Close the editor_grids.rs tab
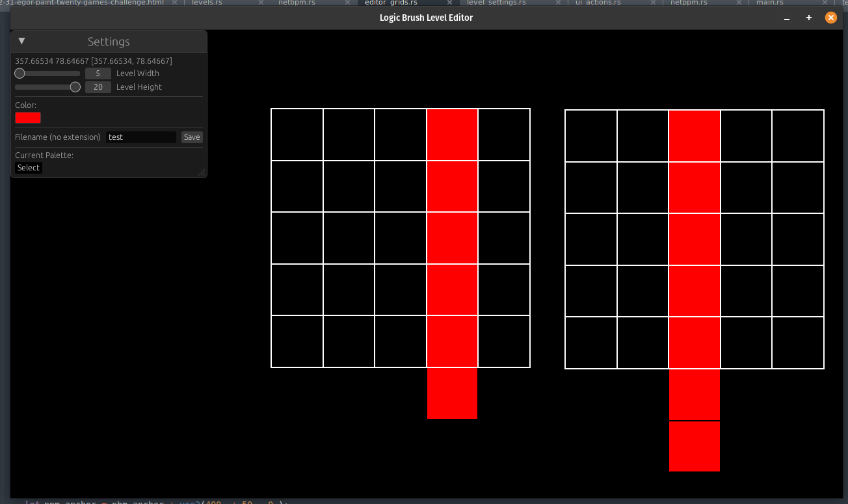The height and width of the screenshot is (504, 848). tap(450, 3)
